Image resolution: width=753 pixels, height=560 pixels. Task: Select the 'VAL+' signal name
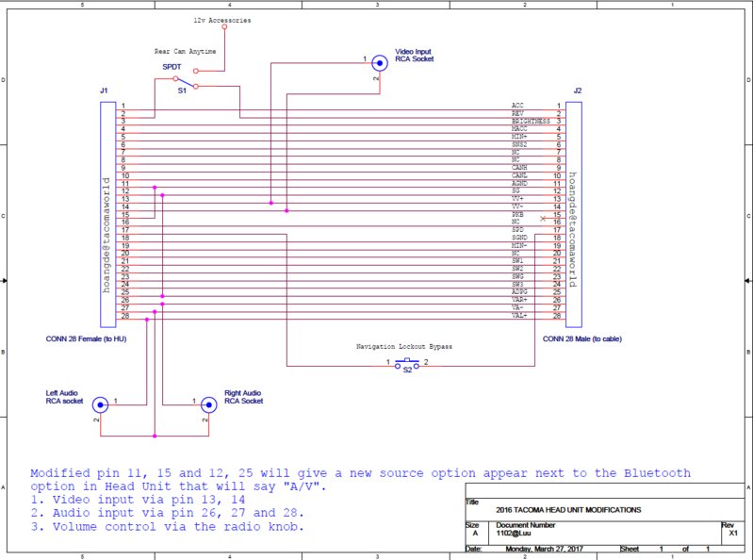click(x=519, y=315)
